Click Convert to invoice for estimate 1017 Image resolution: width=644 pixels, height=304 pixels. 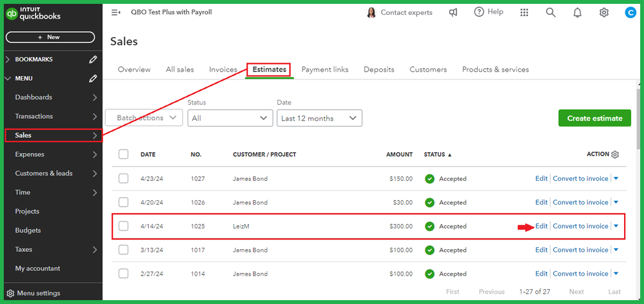(580, 250)
